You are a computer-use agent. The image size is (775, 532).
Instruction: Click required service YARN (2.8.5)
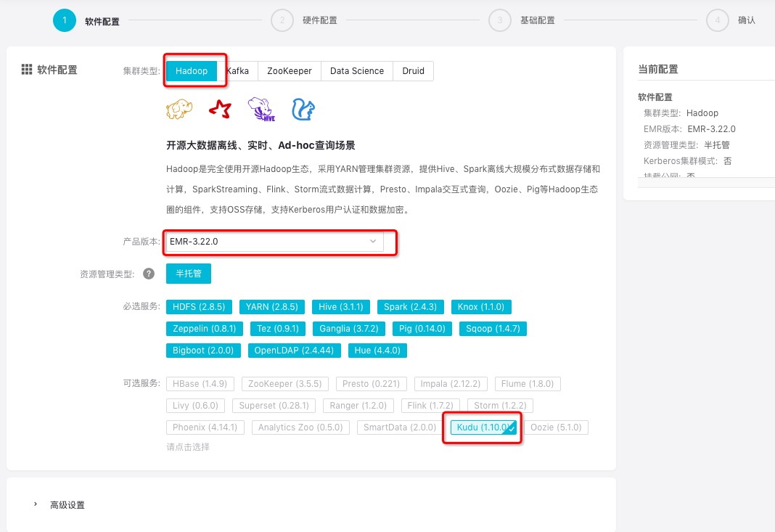272,306
